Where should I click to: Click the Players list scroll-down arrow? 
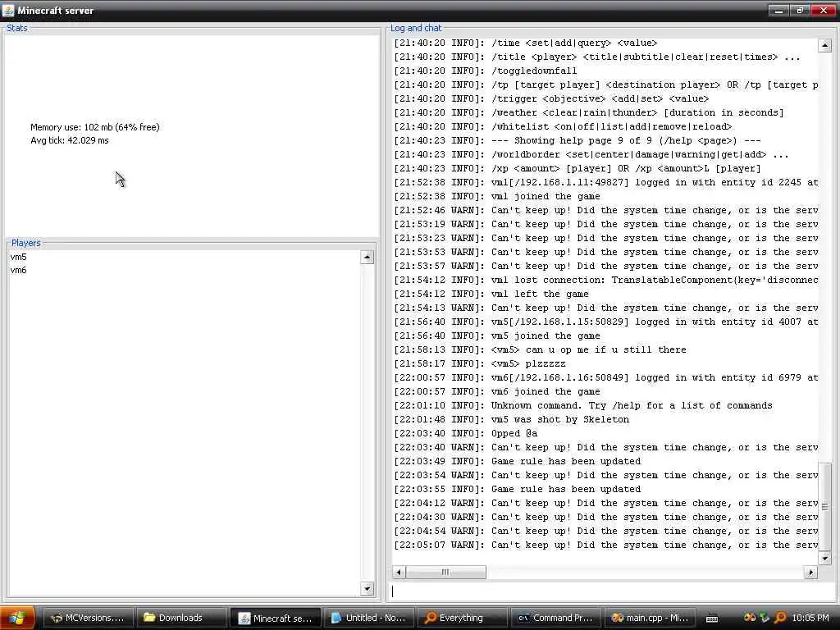tap(367, 589)
